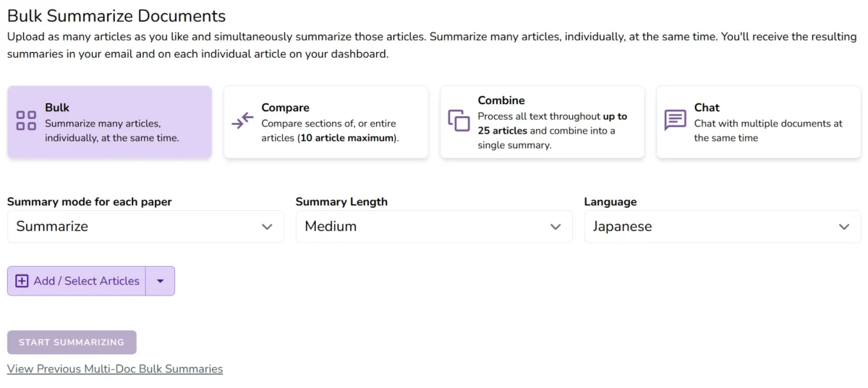Click the Bulk Summarize Documents heading
The width and height of the screenshot is (868, 388).
pos(116,16)
